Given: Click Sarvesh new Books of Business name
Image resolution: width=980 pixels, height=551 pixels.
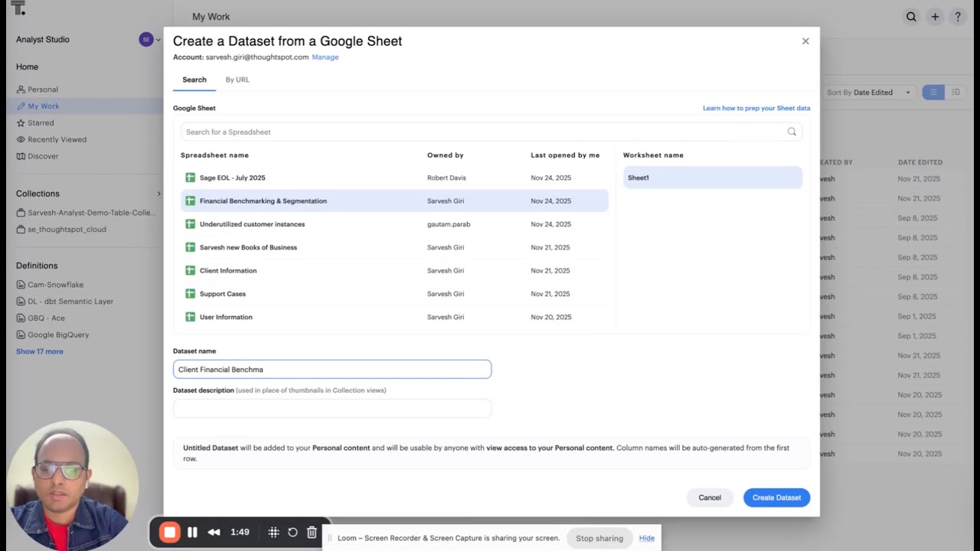Looking at the screenshot, I should tap(248, 247).
